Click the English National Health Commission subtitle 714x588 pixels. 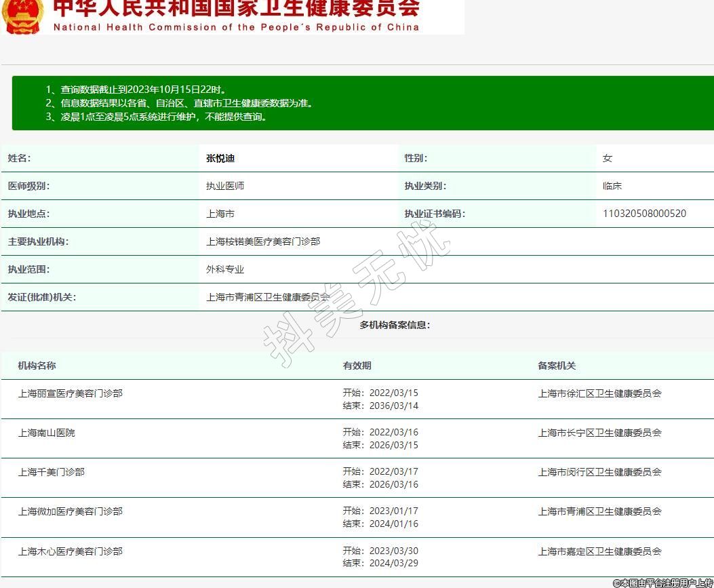(236, 28)
